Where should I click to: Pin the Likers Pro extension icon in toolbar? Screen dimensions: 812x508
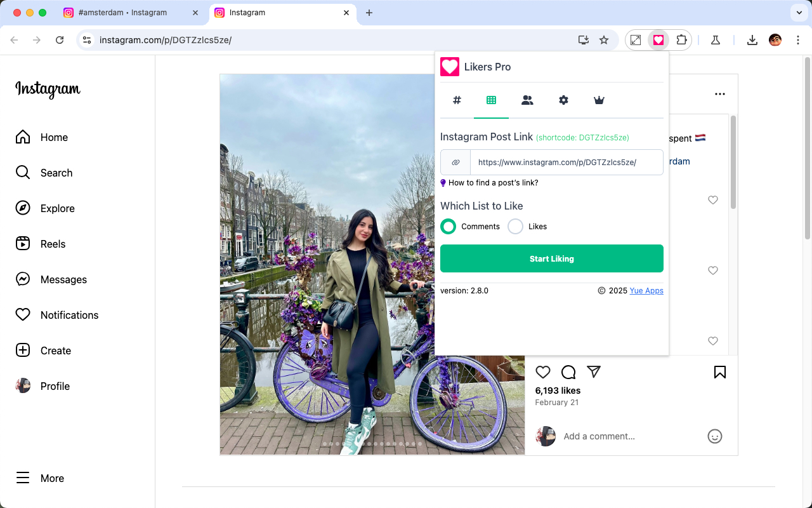[658, 39]
